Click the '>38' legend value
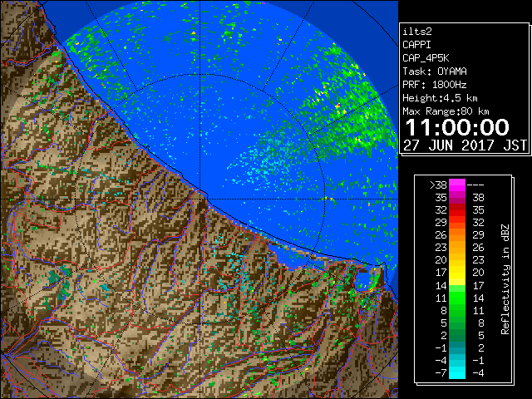532x399 pixels. (x=438, y=185)
